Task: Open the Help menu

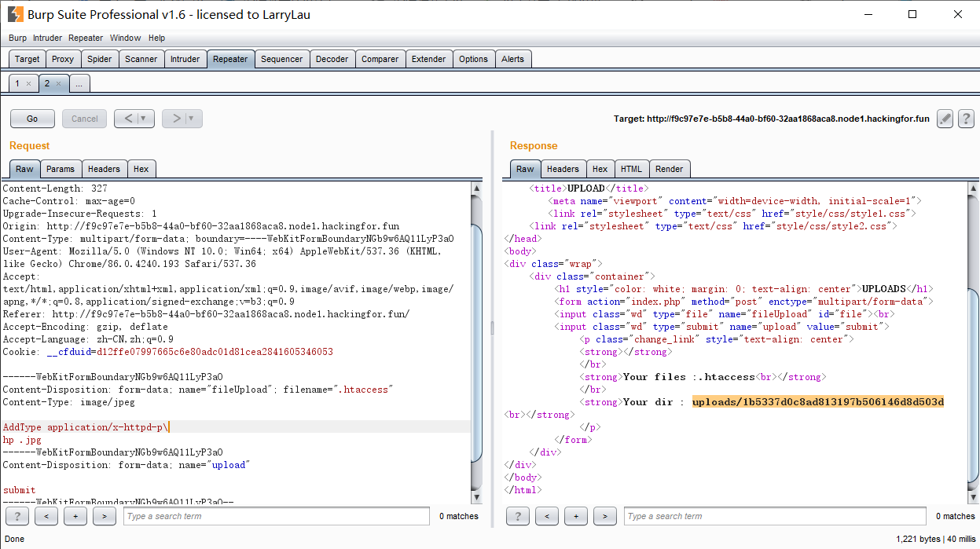Action: pos(156,38)
